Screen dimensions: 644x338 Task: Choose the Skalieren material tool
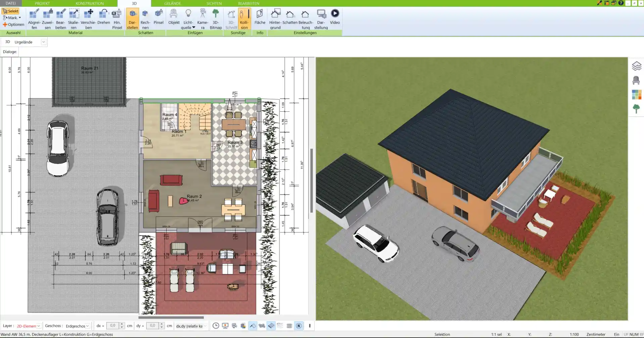[x=74, y=19]
